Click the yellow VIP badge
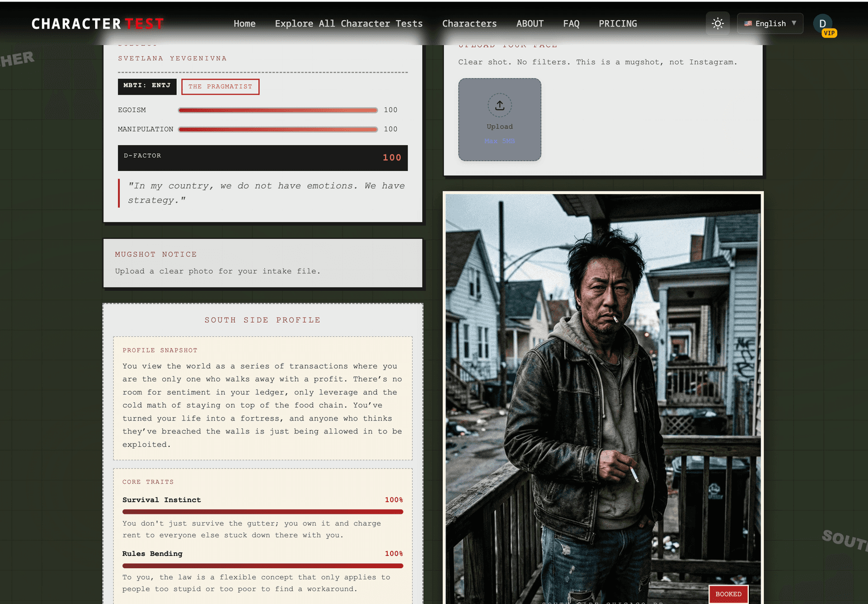This screenshot has height=604, width=868. pos(829,33)
